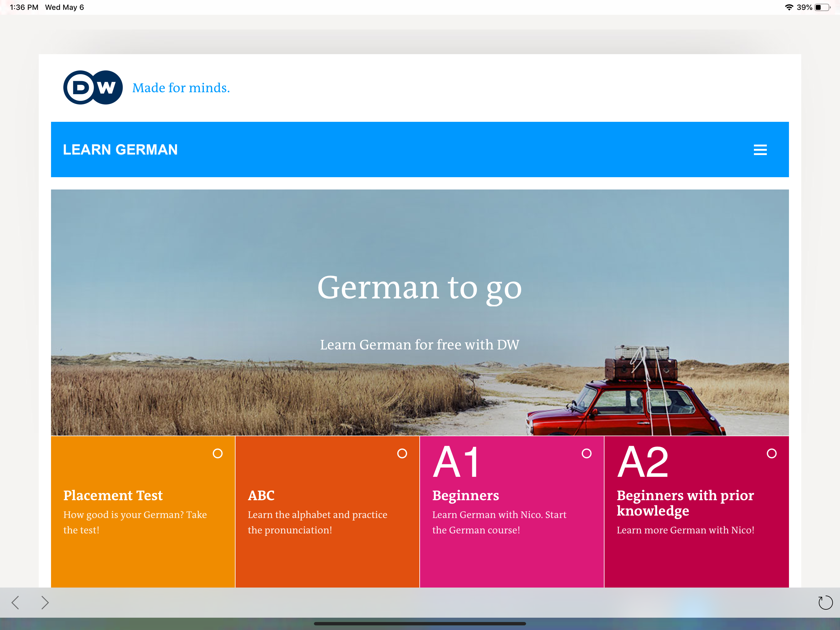Image resolution: width=840 pixels, height=630 pixels.
Task: Select the circle on A1 Beginners tile
Action: [x=586, y=453]
